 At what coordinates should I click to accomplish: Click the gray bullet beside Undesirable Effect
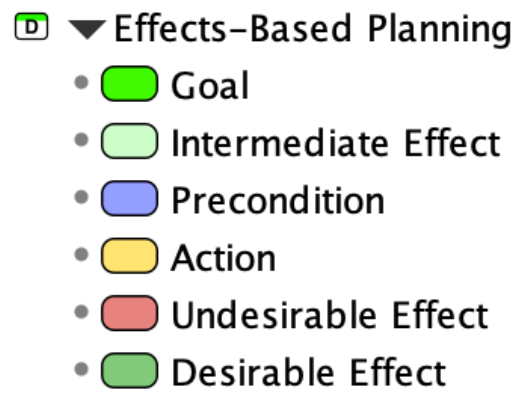tap(81, 312)
